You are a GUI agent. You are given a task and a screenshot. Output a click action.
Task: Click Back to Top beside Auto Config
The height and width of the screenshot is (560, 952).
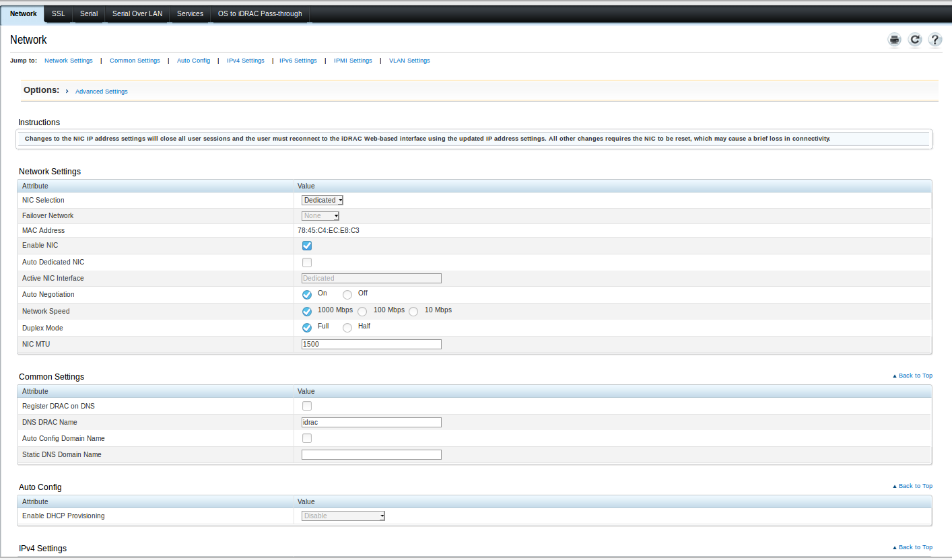click(912, 486)
